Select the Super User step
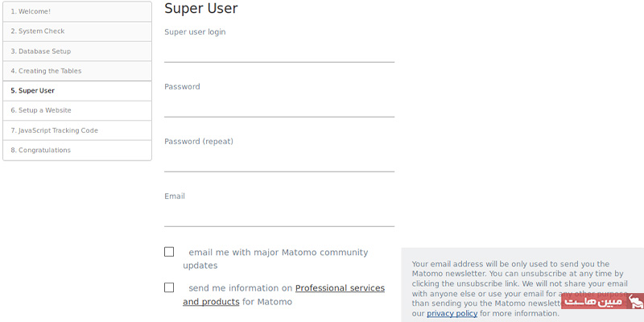The width and height of the screenshot is (644, 322). [x=77, y=91]
